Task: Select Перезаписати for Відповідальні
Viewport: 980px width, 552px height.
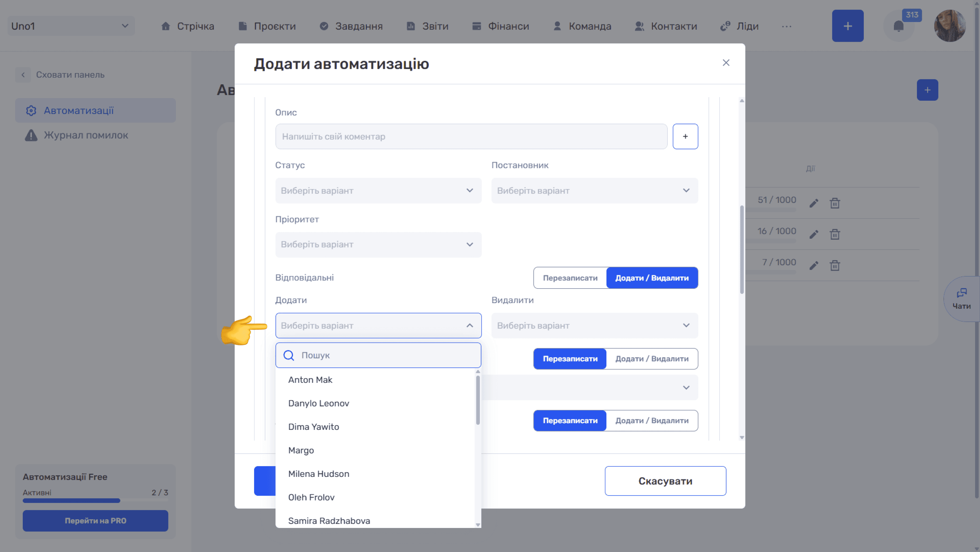Action: click(570, 278)
